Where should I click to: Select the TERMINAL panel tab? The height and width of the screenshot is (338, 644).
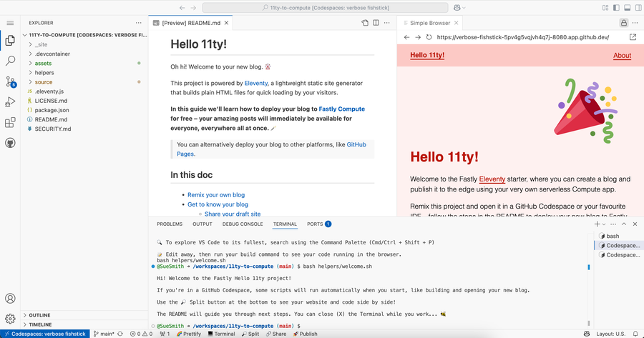click(x=285, y=224)
